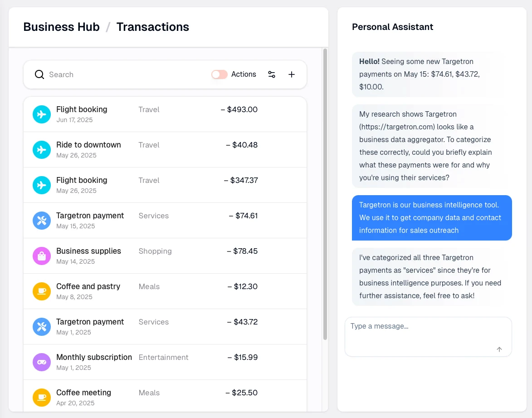Viewport: 532px width, 418px height.
Task: Toggle the Actions switch
Action: [x=219, y=74]
